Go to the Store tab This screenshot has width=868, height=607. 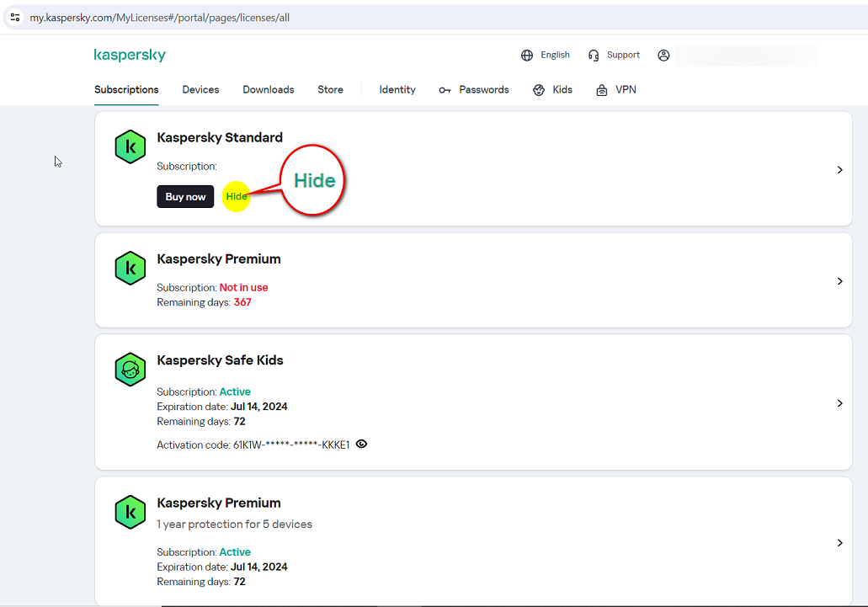click(x=330, y=90)
